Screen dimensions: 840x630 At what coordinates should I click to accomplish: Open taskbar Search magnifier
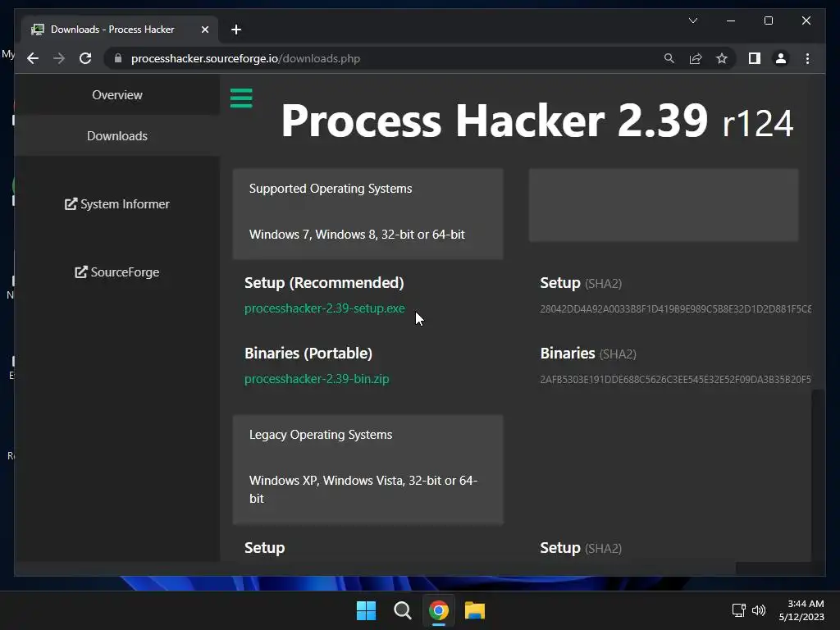coord(402,610)
